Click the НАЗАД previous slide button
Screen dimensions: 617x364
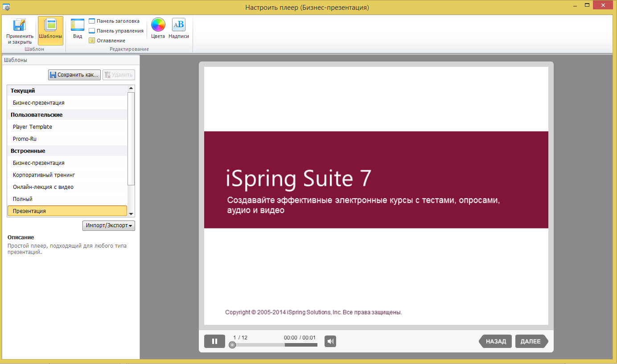pos(495,341)
